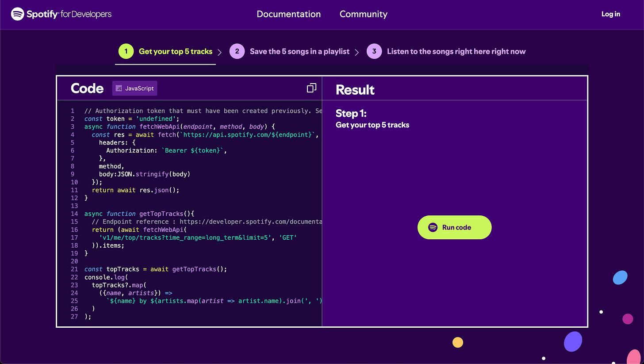Click the console.log( line
The image size is (644, 364).
pos(106,277)
